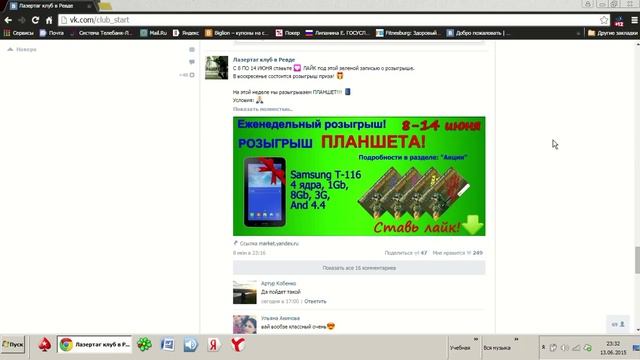
Task: Open the Почта bookmark
Action: point(52,33)
